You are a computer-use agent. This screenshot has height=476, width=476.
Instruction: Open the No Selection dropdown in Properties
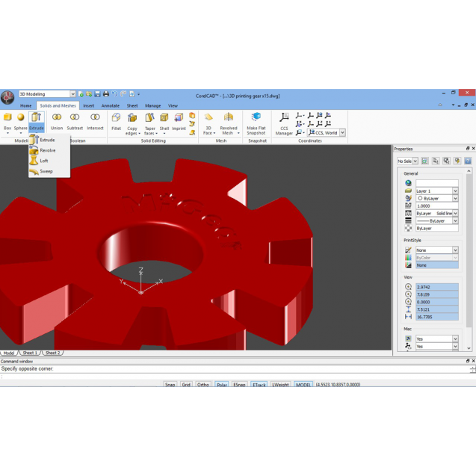[x=415, y=161]
